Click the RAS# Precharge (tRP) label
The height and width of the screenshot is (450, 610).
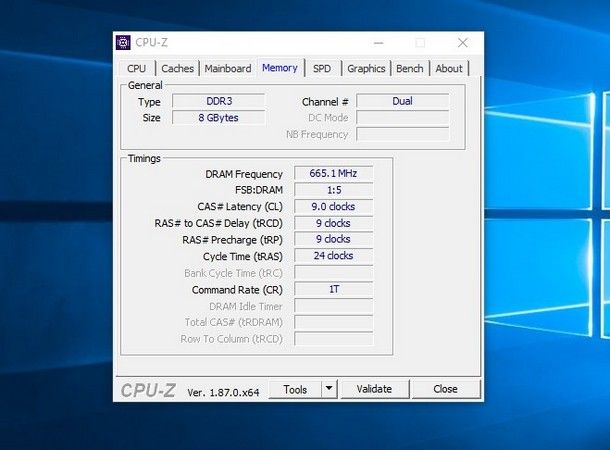click(233, 240)
